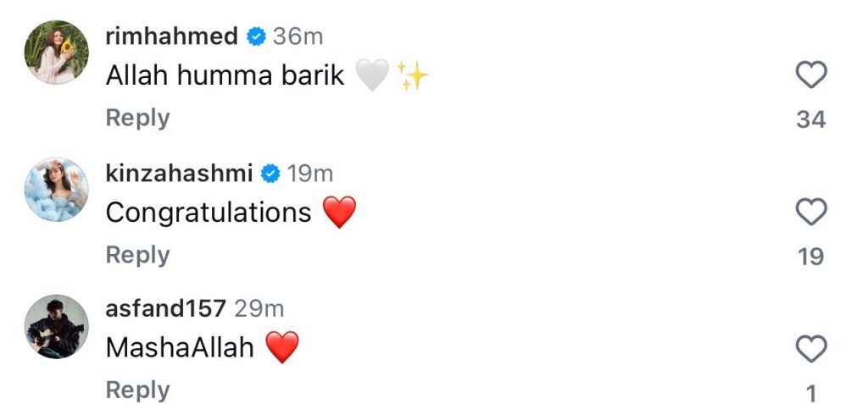Tap the heart on asfand157's comment
Image resolution: width=868 pixels, height=404 pixels.
click(x=811, y=348)
